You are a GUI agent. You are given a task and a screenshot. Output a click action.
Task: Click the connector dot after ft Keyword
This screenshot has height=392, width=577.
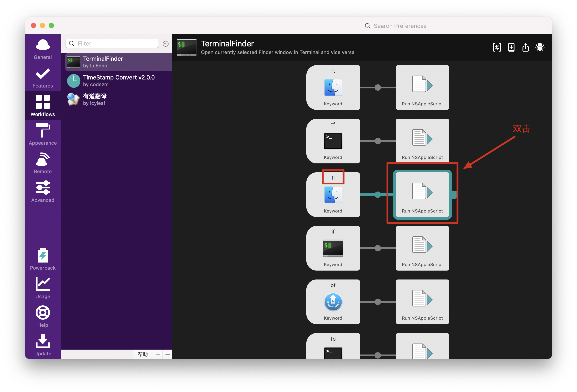pyautogui.click(x=378, y=87)
